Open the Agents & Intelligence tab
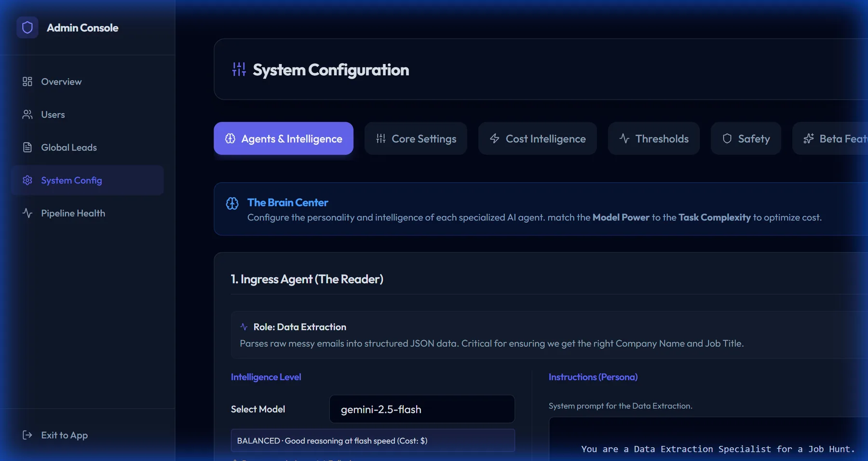The height and width of the screenshot is (461, 868). click(284, 138)
